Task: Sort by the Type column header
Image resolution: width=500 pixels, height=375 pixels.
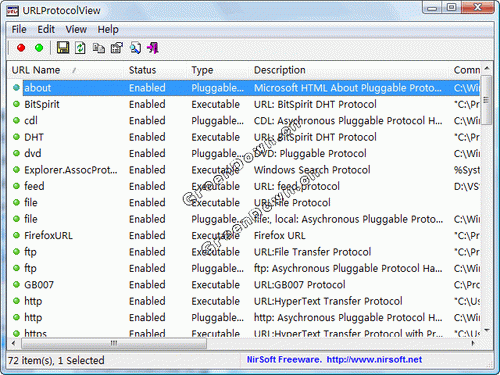Action: click(218, 70)
